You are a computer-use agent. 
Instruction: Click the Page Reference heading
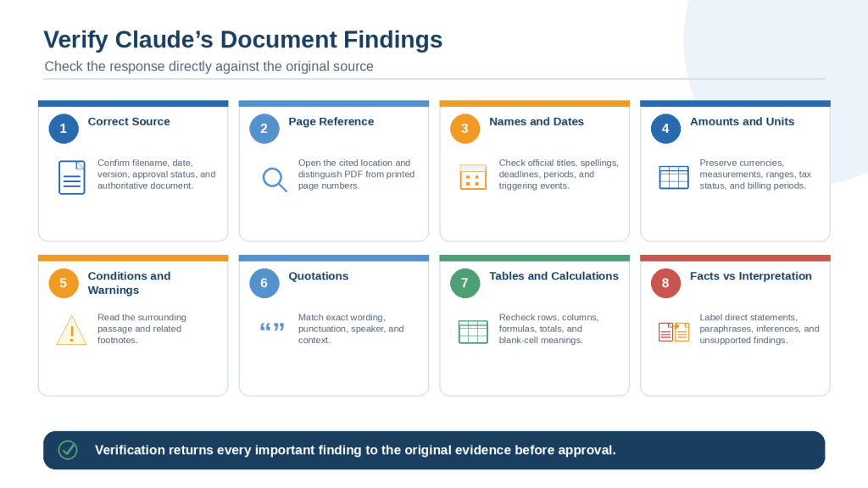click(x=331, y=122)
